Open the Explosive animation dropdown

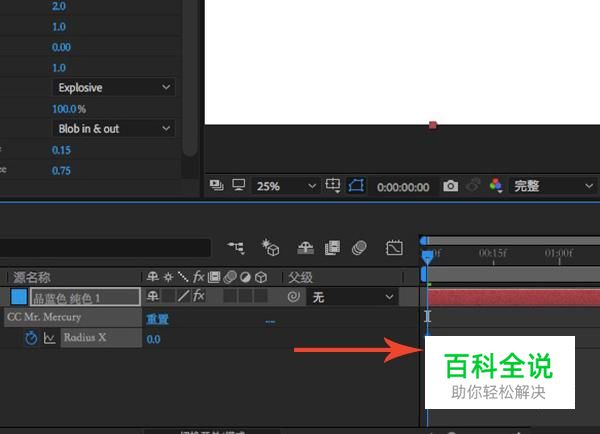coord(114,88)
